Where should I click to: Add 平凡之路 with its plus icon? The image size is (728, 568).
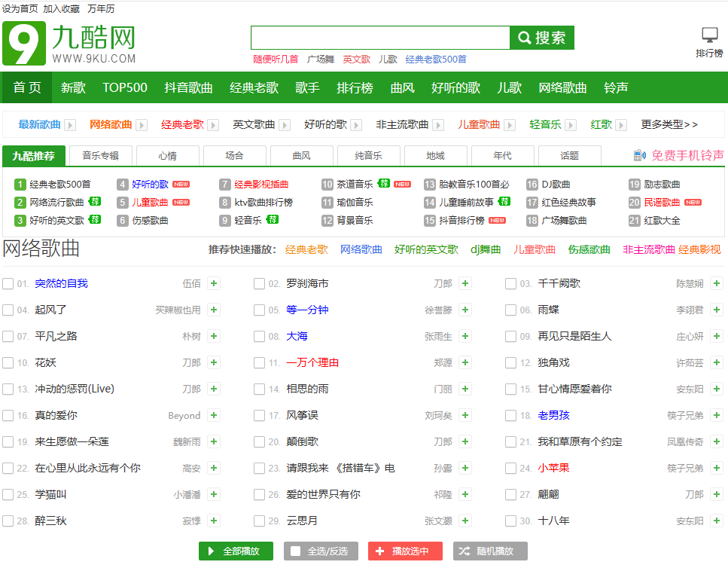click(214, 336)
